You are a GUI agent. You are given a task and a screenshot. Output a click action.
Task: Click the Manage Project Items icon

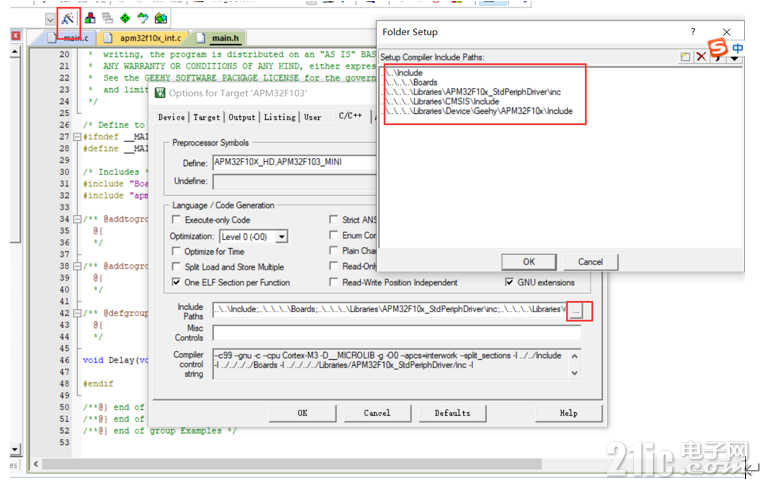coord(90,19)
